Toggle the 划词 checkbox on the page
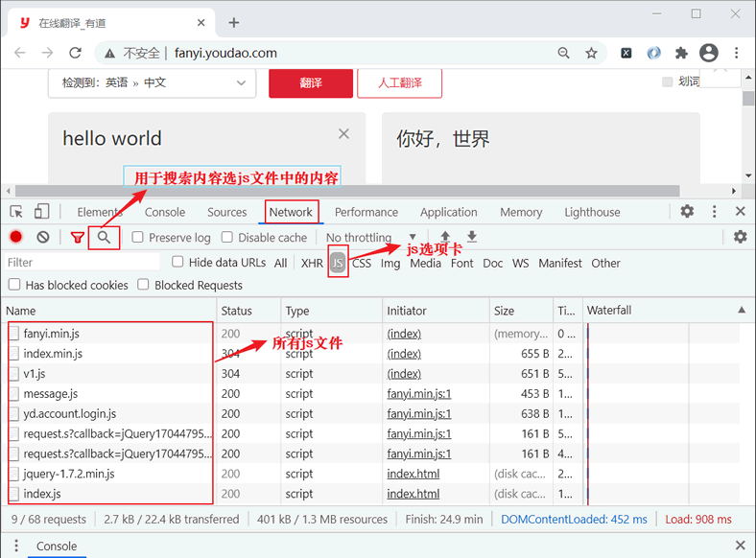 click(x=668, y=81)
